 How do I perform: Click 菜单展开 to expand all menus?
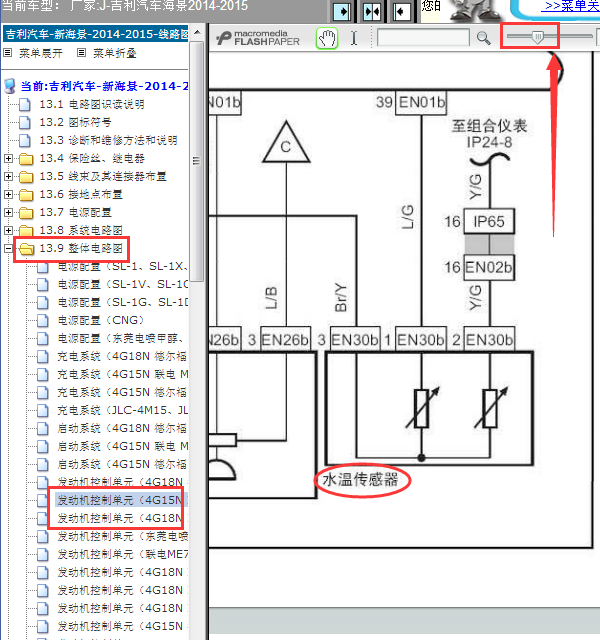[x=40, y=53]
